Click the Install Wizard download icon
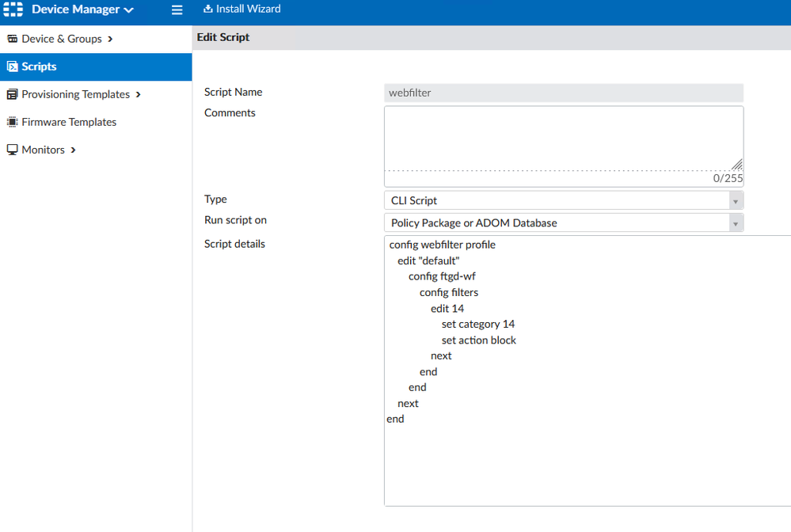 pos(208,9)
